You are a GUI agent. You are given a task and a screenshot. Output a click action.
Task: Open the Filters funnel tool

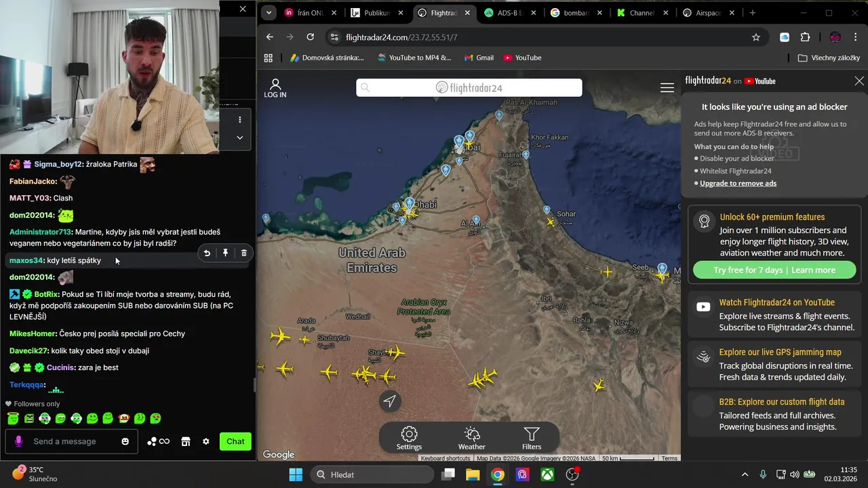coord(532,439)
